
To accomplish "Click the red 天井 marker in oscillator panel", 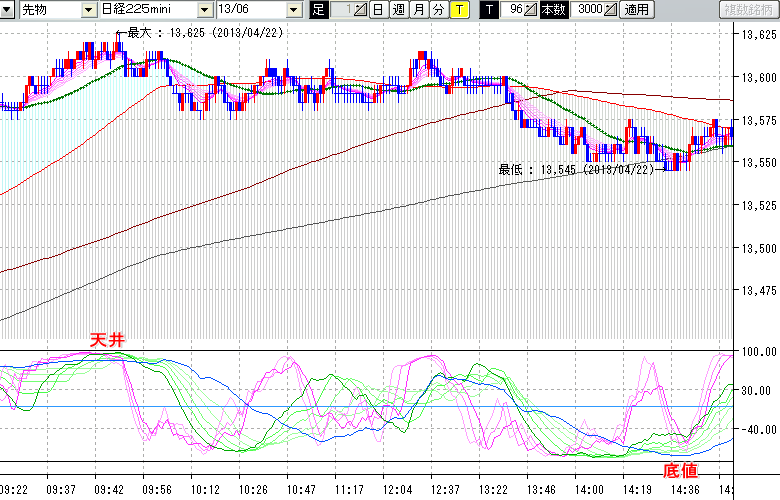I will [x=108, y=341].
